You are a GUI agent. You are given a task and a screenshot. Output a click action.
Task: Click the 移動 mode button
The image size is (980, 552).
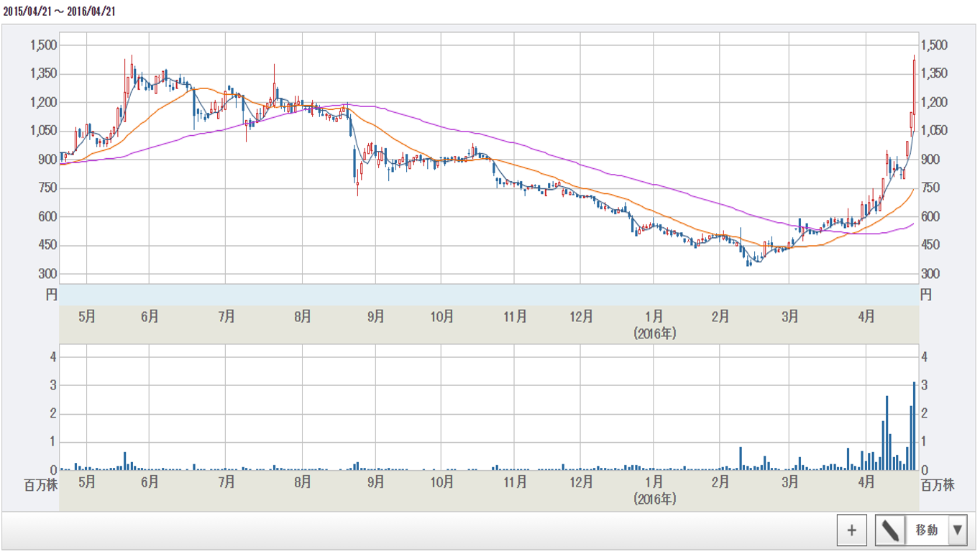click(x=927, y=530)
